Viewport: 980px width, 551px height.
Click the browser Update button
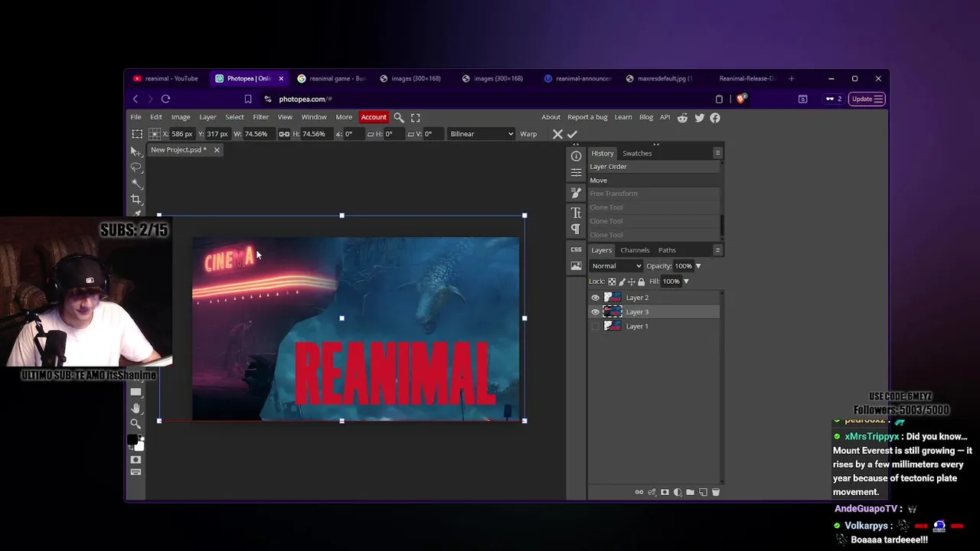click(x=867, y=99)
